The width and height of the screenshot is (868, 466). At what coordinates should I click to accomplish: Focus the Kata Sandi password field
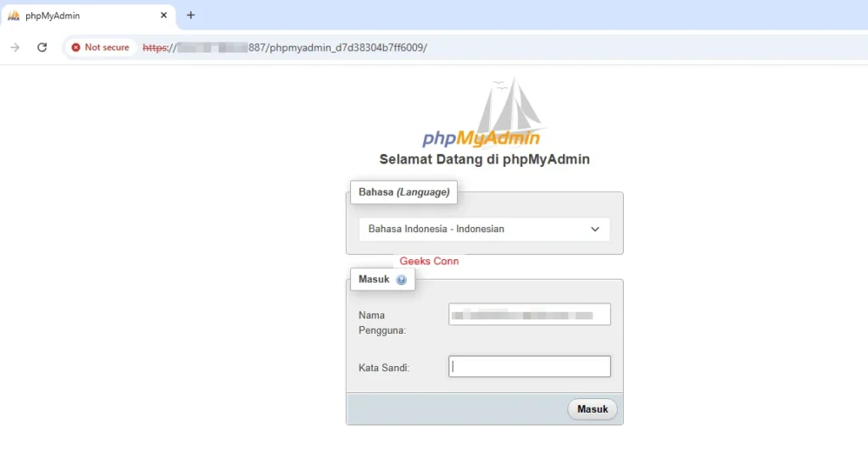[x=529, y=366]
